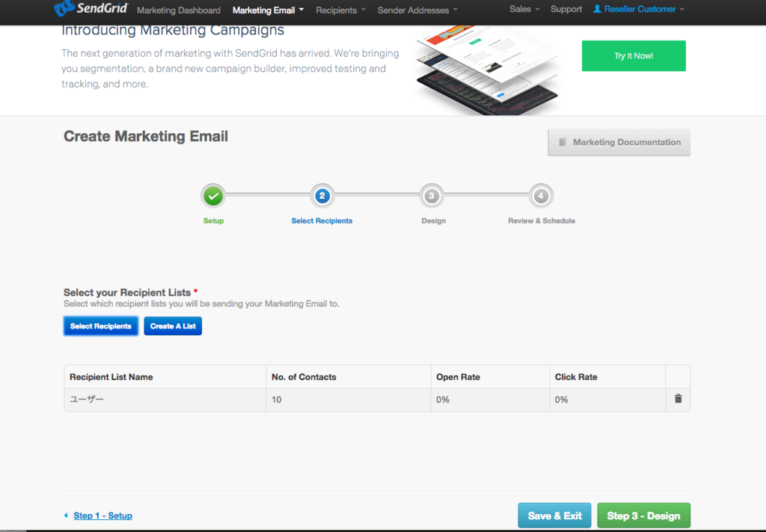Click the Design step label

click(433, 221)
